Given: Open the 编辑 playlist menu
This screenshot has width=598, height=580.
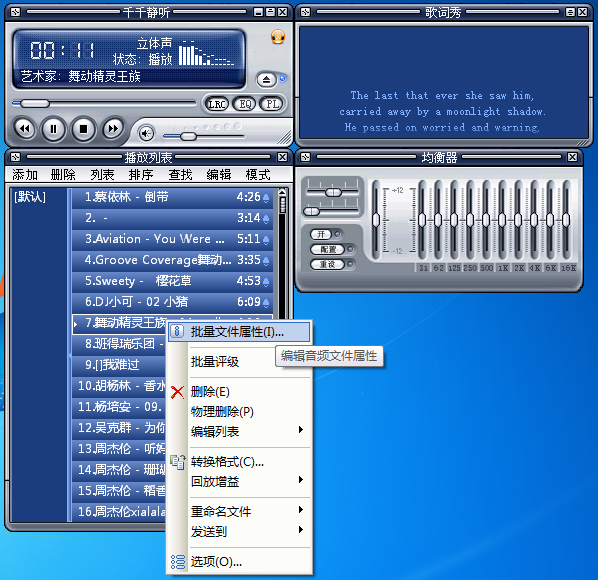Looking at the screenshot, I should (x=219, y=175).
